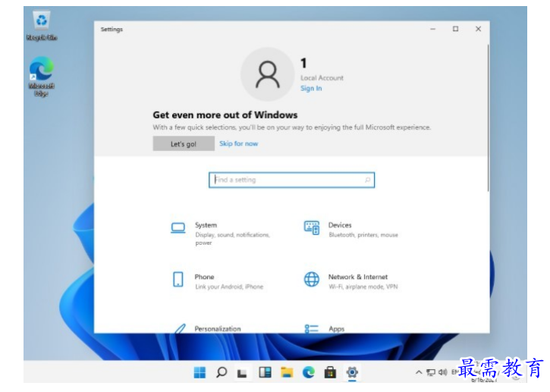Viewport: 550px width, 392px height.
Task: Click the network tray icon
Action: pyautogui.click(x=431, y=372)
